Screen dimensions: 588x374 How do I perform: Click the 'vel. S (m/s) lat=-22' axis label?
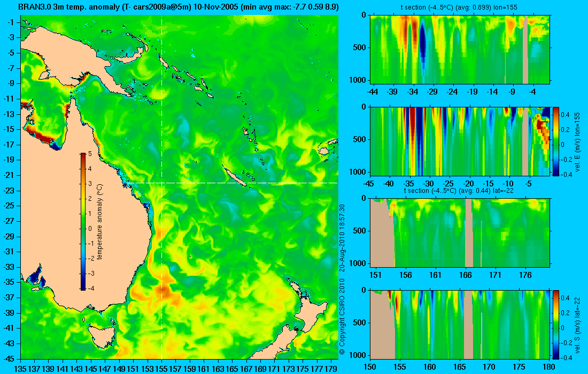[577, 325]
